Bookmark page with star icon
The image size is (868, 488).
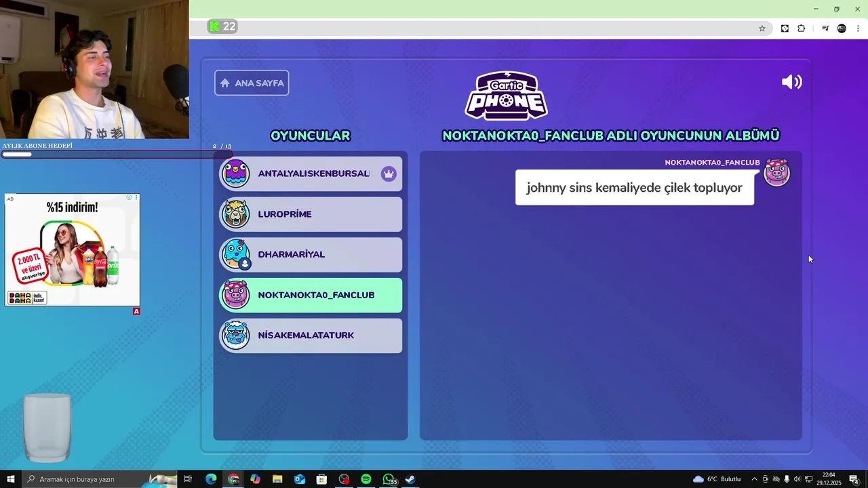pyautogui.click(x=762, y=28)
